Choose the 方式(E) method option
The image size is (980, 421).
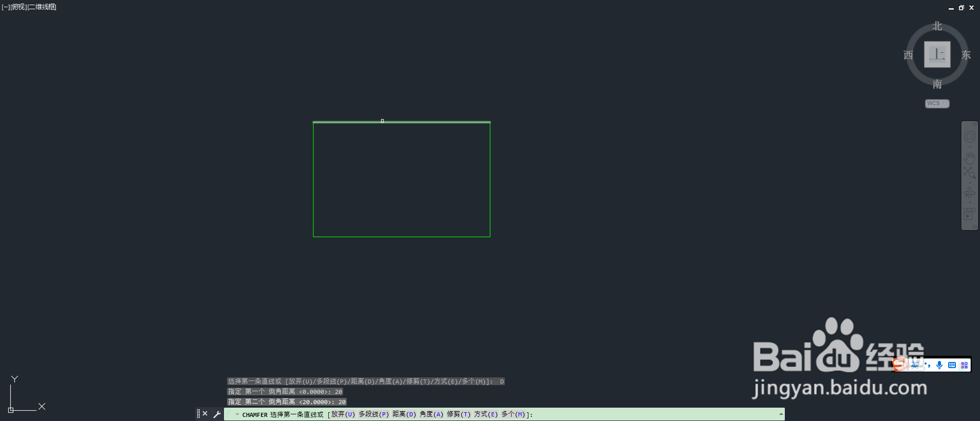[486, 414]
